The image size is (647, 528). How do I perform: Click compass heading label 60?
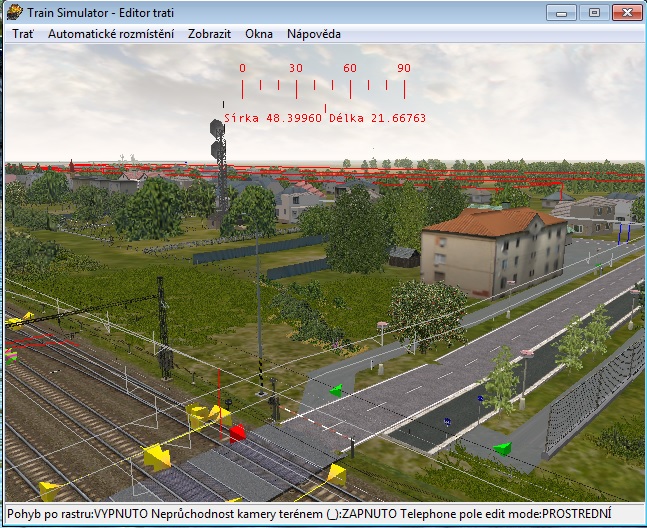tap(349, 68)
